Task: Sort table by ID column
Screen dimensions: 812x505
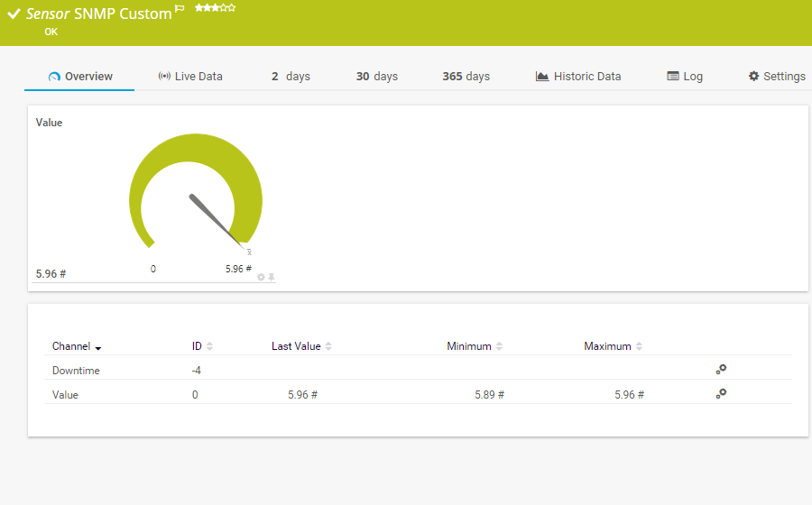Action: point(202,346)
